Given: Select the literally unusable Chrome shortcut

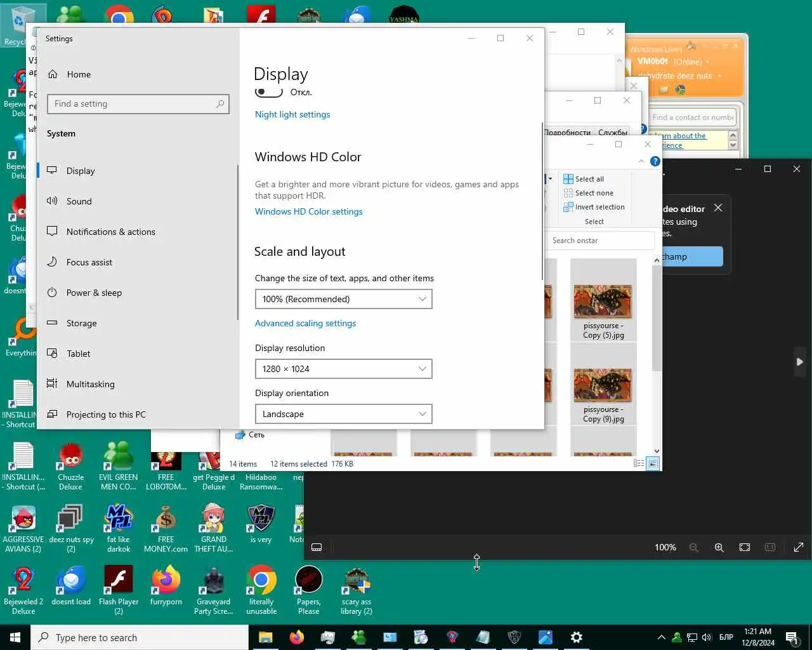Looking at the screenshot, I should [261, 590].
